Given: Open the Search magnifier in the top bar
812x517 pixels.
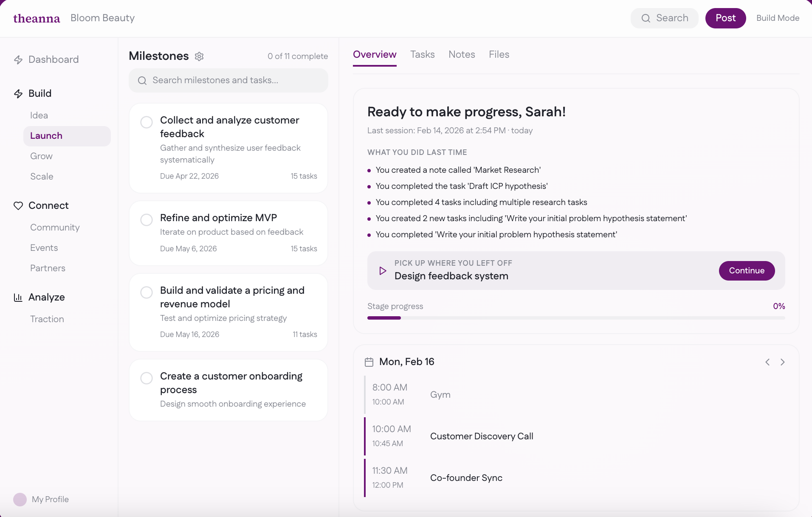Looking at the screenshot, I should (x=646, y=18).
